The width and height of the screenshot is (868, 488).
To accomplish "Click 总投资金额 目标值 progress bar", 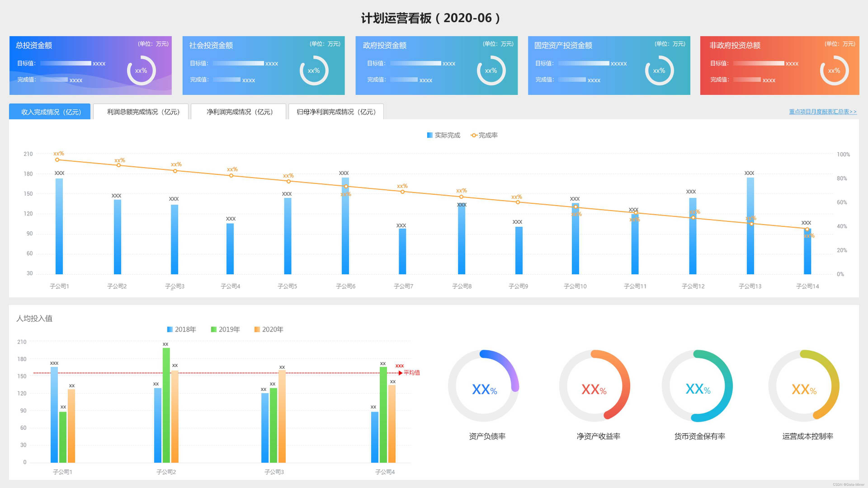I will coord(66,63).
